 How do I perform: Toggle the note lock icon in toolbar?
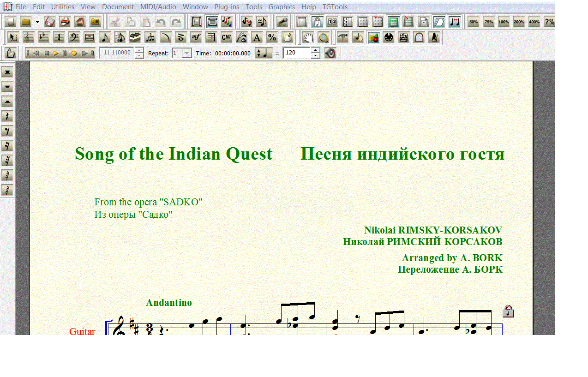(x=317, y=22)
